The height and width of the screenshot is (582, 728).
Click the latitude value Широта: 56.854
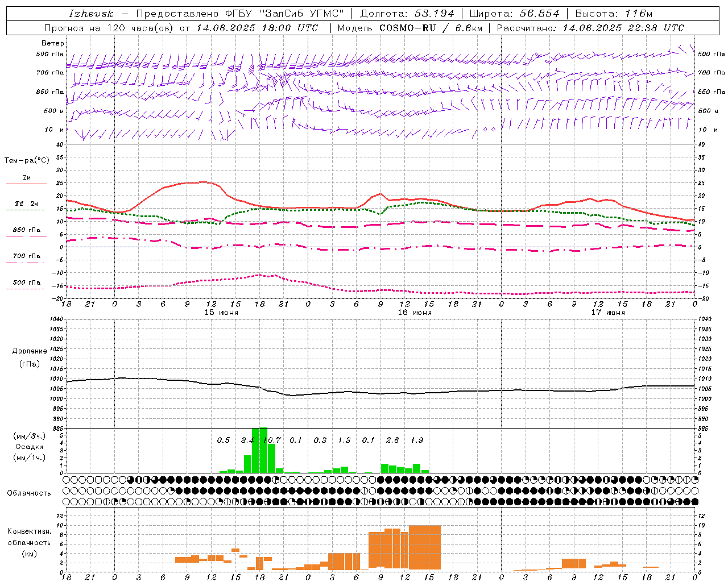[514, 14]
